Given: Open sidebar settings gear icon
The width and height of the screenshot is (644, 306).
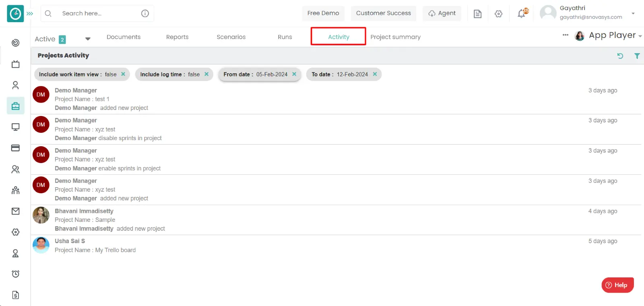Looking at the screenshot, I should pos(15,232).
